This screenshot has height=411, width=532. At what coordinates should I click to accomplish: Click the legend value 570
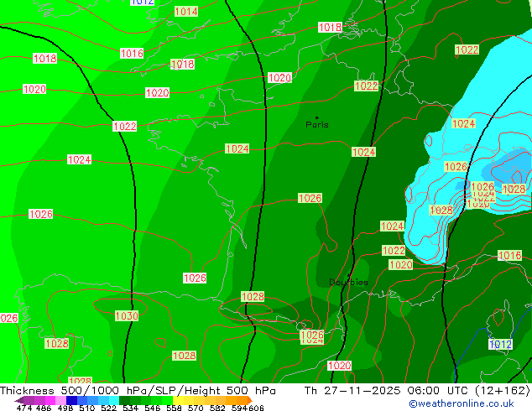(196, 408)
